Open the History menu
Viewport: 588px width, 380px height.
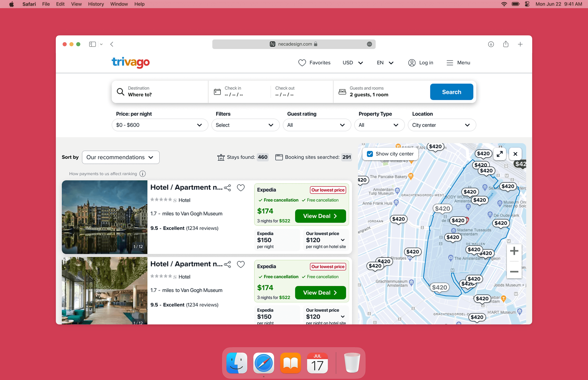coord(96,4)
